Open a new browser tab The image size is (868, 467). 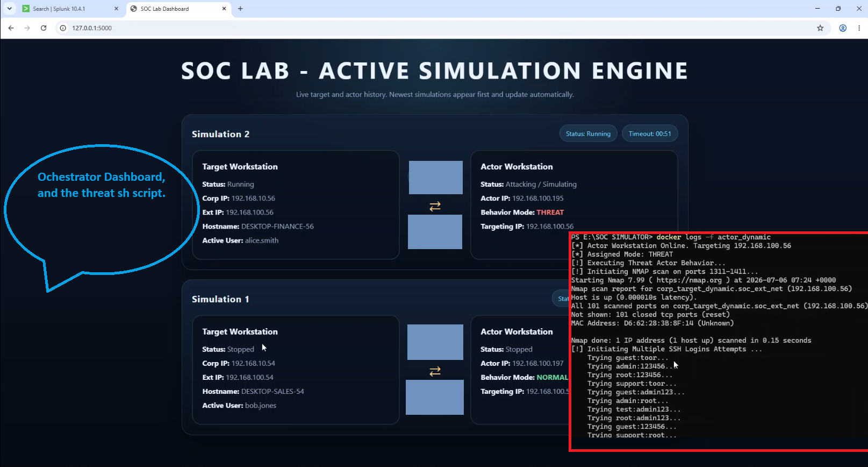[240, 9]
